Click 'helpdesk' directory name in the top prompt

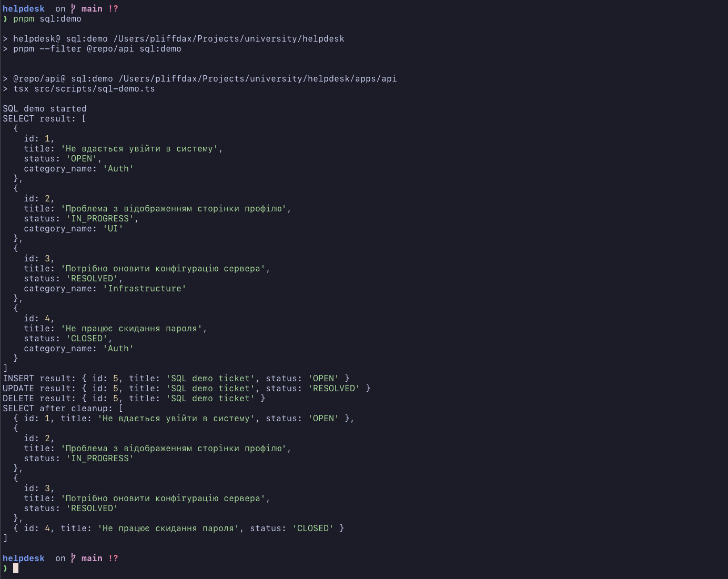(24, 9)
